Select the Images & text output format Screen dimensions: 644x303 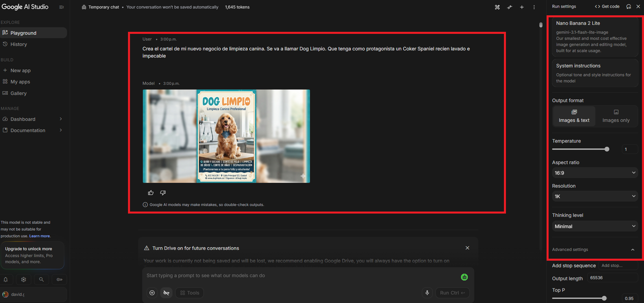(574, 116)
